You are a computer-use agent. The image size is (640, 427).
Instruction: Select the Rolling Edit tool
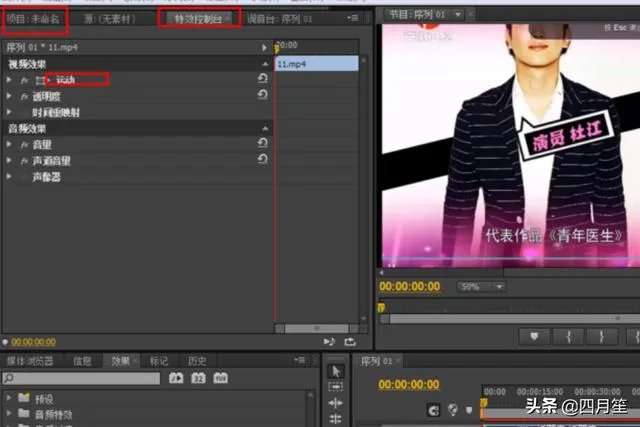click(336, 419)
